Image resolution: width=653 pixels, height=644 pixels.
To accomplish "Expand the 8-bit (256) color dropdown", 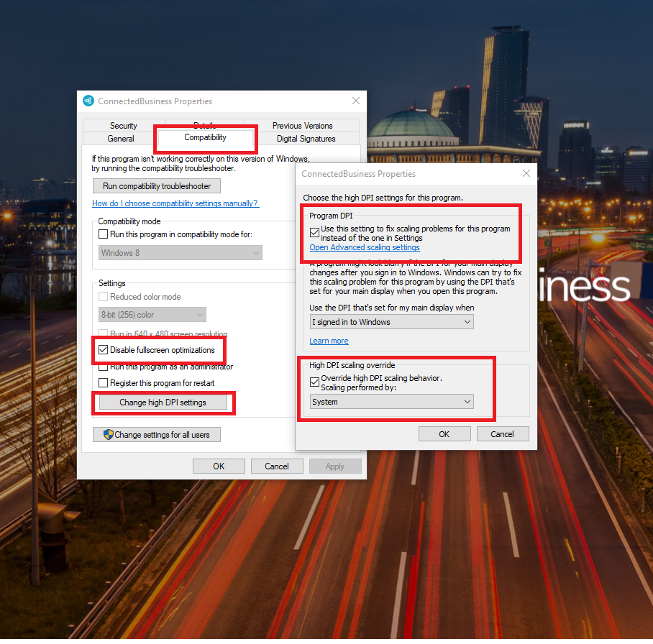I will pos(152,315).
